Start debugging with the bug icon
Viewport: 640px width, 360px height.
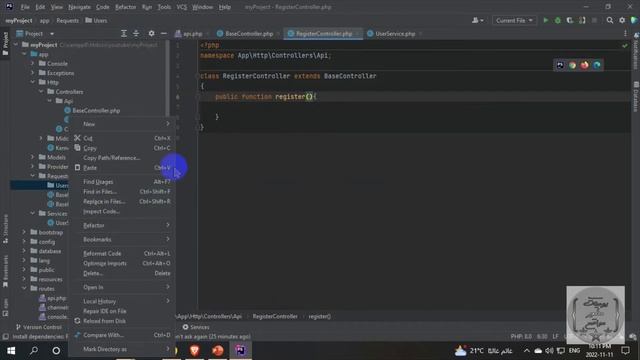coord(558,20)
